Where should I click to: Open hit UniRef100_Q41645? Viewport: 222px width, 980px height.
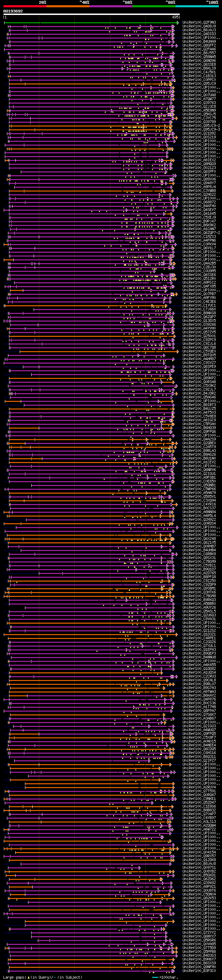[x=199, y=213]
